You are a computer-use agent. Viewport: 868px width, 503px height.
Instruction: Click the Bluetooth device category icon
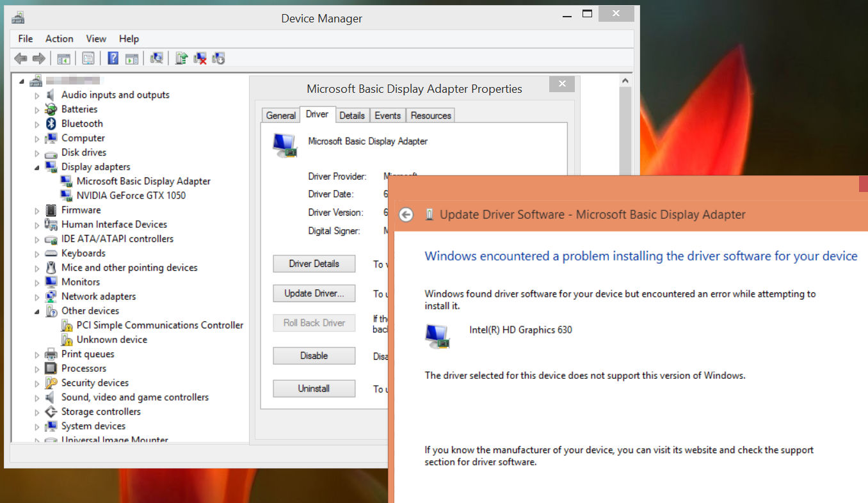coord(51,124)
